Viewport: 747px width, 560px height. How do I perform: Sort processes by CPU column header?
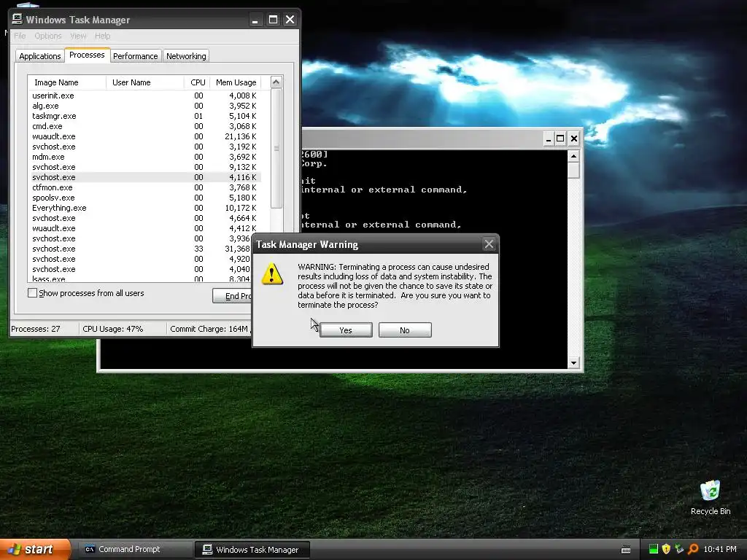click(x=197, y=82)
